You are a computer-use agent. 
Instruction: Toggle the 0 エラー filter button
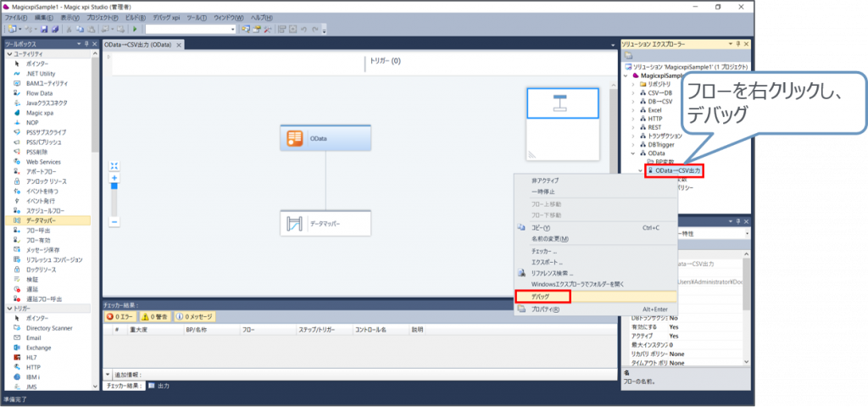(120, 317)
